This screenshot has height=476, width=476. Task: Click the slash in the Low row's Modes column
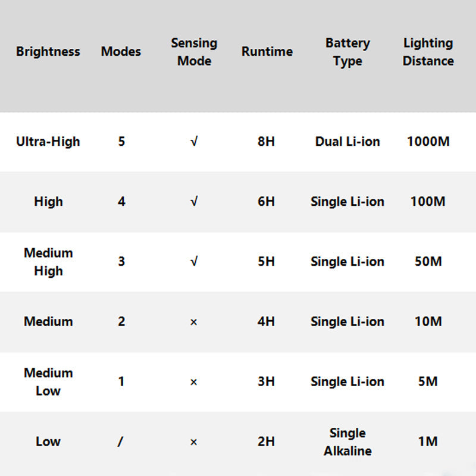point(121,441)
